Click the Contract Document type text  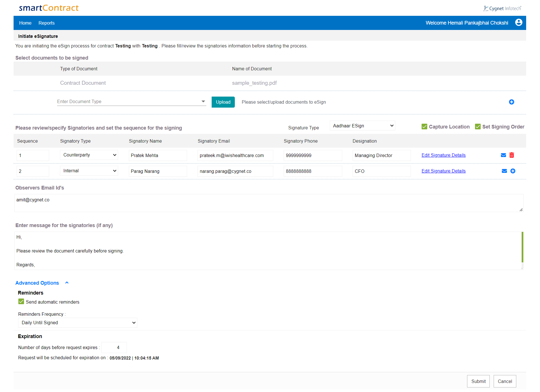83,83
